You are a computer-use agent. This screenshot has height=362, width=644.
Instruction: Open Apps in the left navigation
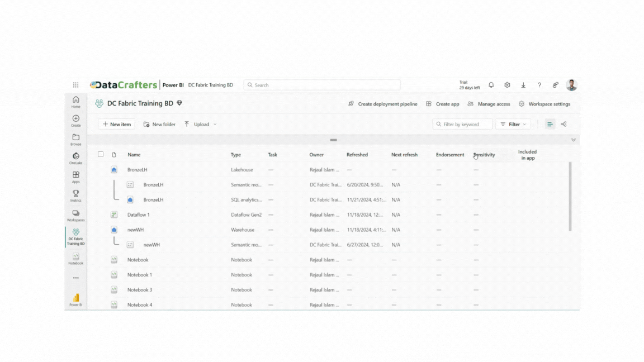(76, 177)
